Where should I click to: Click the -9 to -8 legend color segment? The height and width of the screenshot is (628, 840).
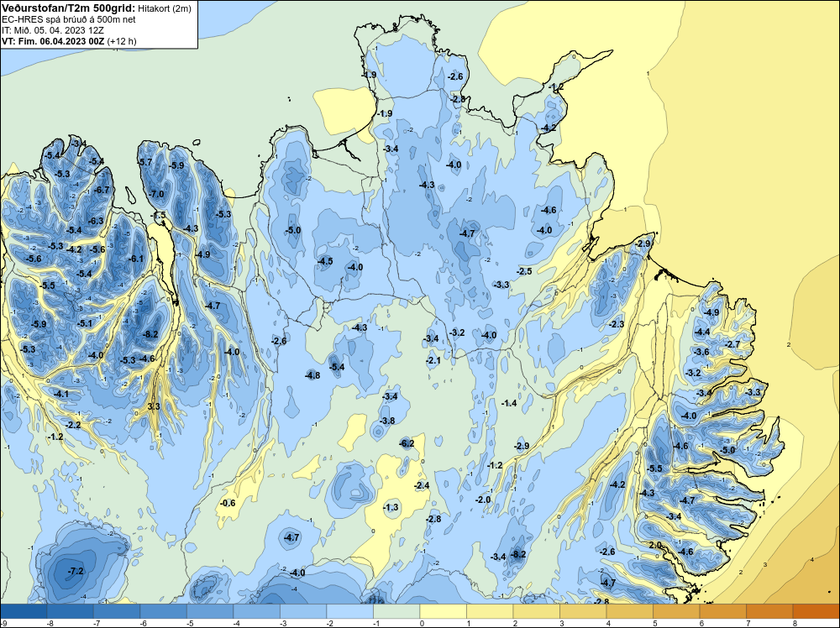[x=24, y=611]
